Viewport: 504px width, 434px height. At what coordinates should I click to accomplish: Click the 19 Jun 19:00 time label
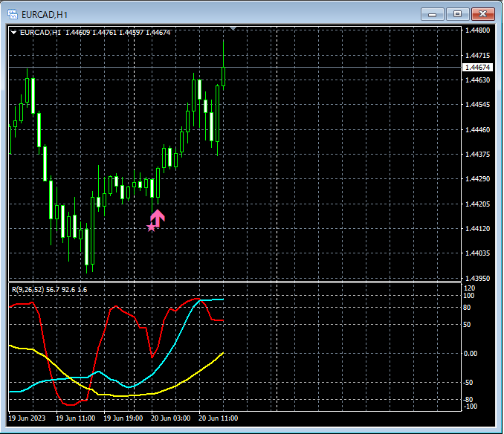(x=123, y=418)
